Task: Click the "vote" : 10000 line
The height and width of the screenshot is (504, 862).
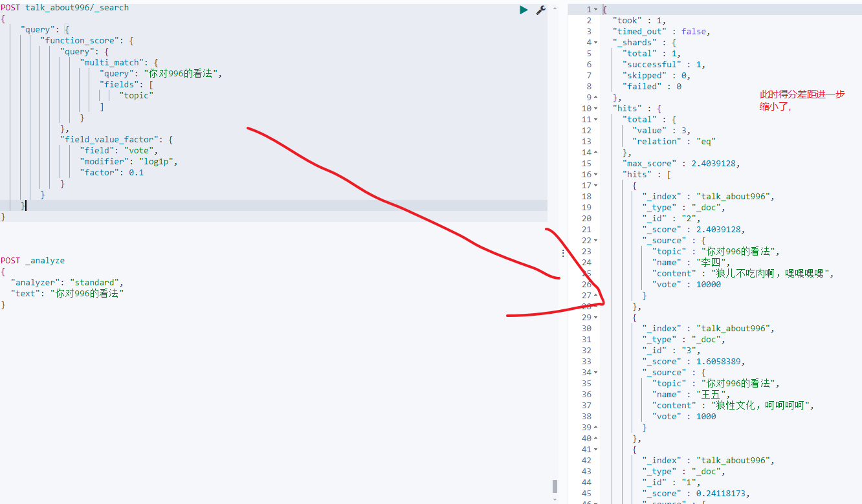Action: [686, 285]
